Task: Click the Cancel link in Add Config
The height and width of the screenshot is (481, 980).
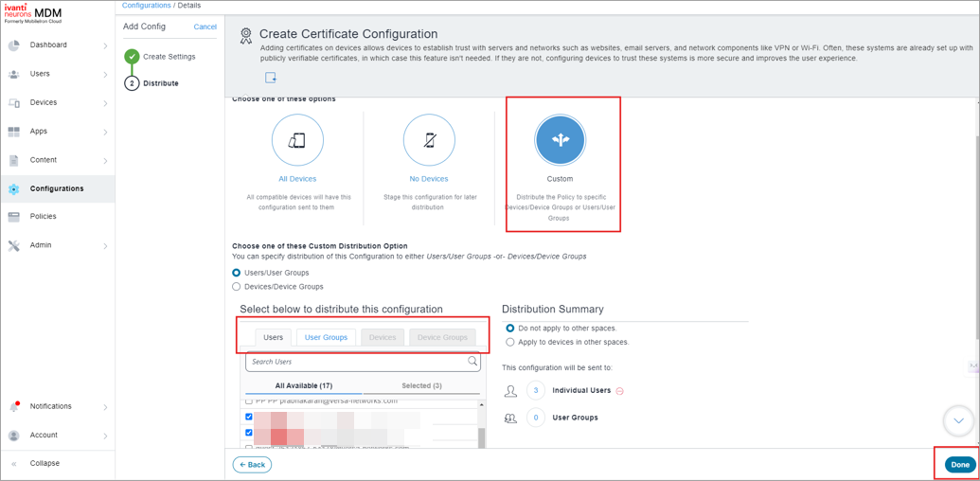Action: [x=205, y=27]
